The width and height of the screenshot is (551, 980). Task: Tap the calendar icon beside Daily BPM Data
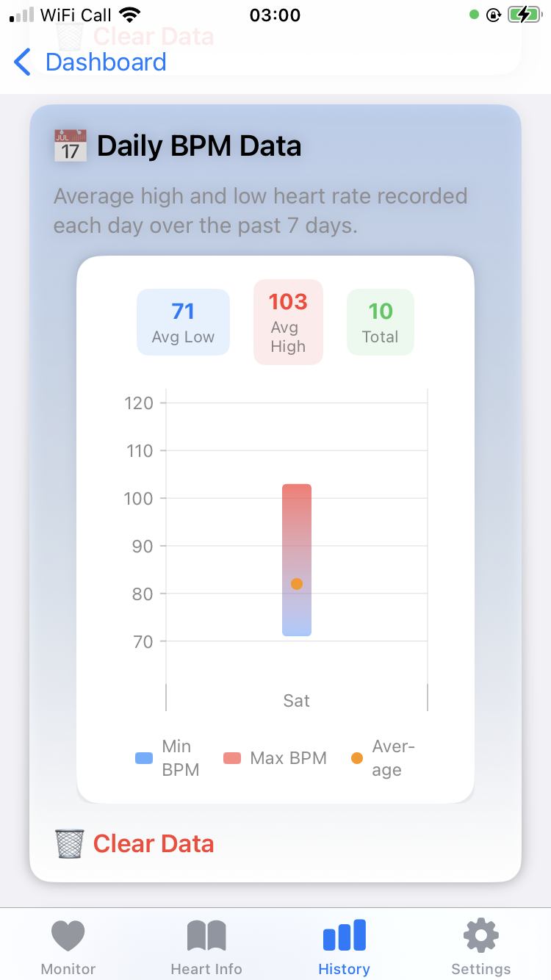(71, 145)
